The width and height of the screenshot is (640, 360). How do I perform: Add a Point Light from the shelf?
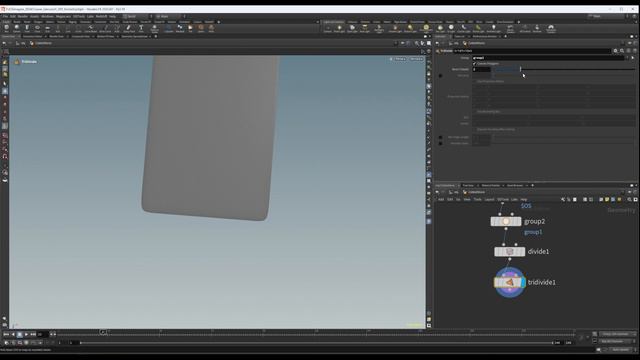tap(339, 28)
